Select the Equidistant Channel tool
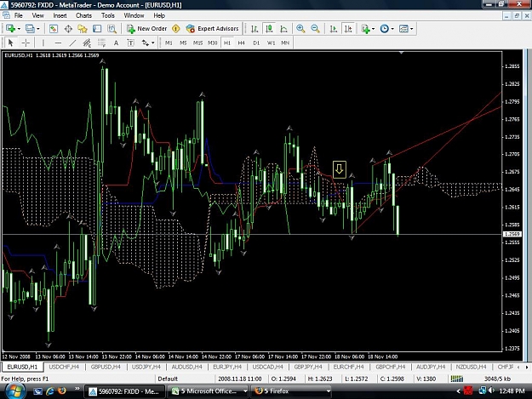Image resolution: width=532 pixels, height=399 pixels. (87, 43)
